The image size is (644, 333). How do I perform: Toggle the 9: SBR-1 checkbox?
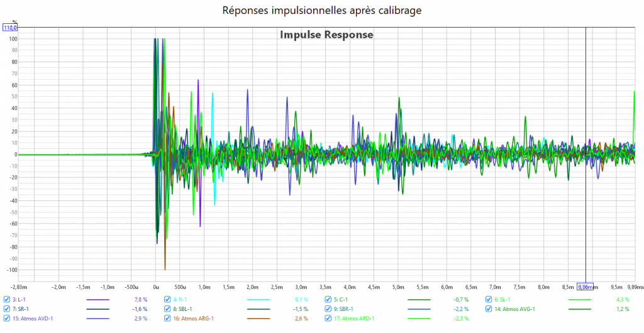(x=329, y=309)
